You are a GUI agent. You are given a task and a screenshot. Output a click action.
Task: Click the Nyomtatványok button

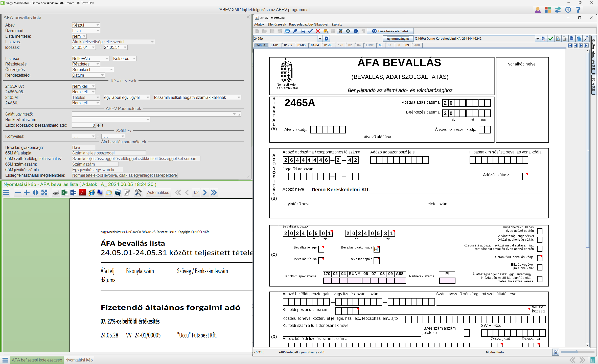pos(398,39)
